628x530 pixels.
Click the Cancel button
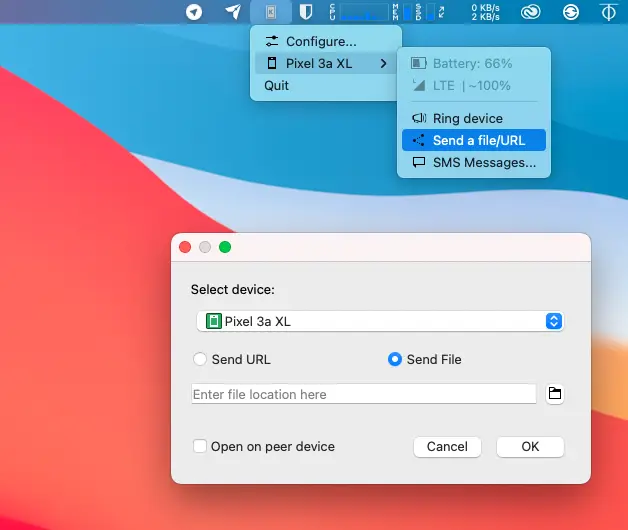[x=447, y=446]
